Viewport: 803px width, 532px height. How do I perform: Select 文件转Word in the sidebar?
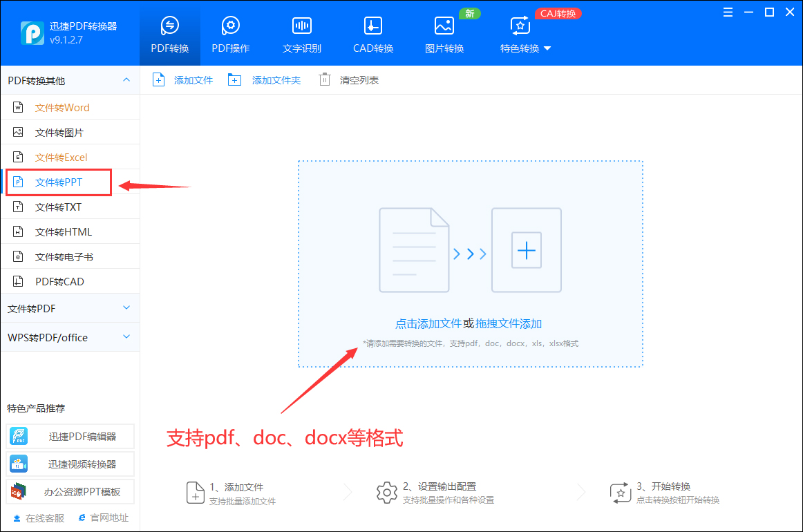[59, 107]
